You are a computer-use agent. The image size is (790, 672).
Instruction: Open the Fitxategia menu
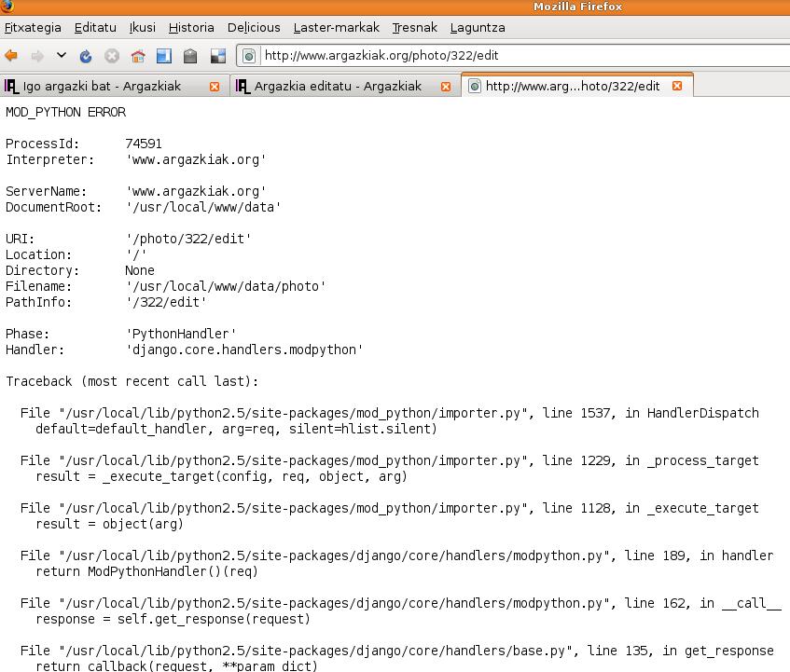33,28
